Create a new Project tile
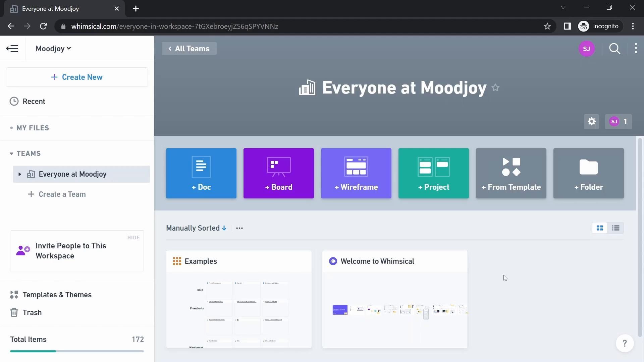Screen dimensions: 644x362 click(433, 173)
